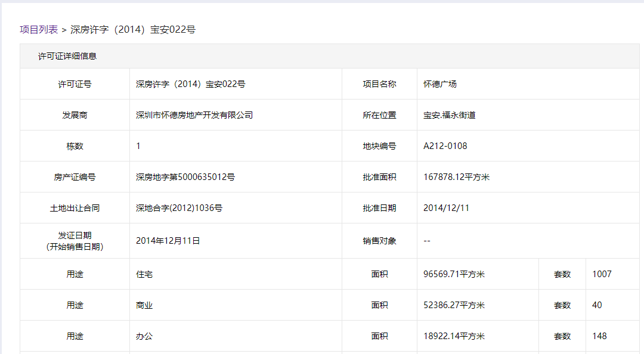This screenshot has height=354, width=644.
Task: Click 面积 label in the 商业 row
Action: [x=379, y=305]
